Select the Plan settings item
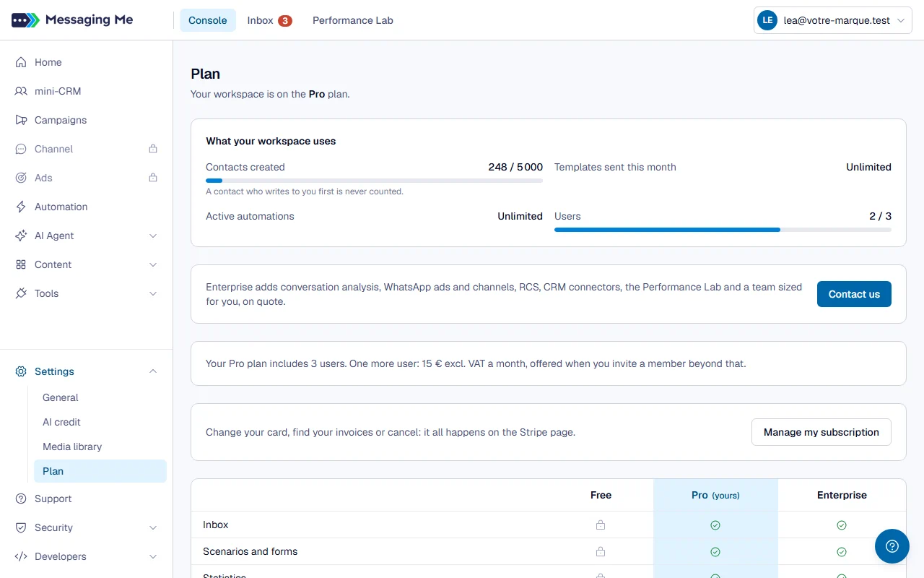 click(x=100, y=471)
